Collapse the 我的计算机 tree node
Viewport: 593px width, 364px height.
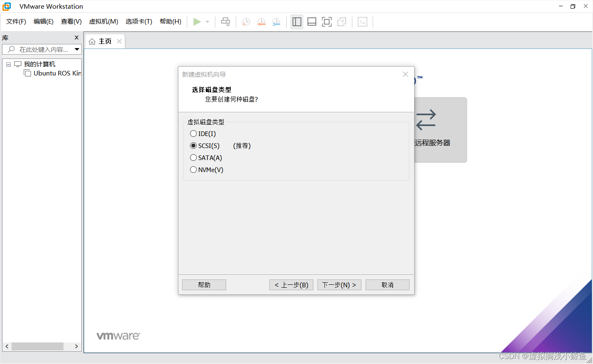click(x=8, y=64)
